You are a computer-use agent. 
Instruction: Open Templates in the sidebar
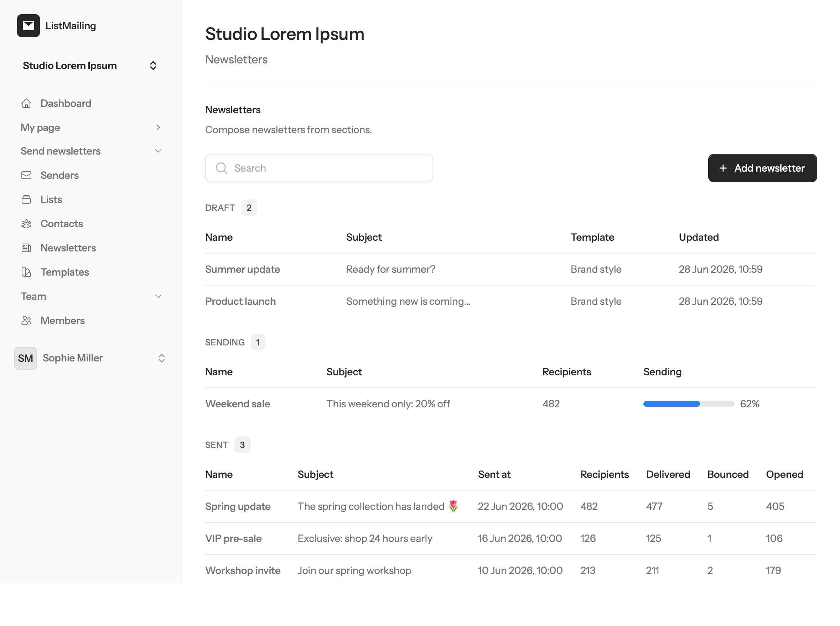(91, 272)
